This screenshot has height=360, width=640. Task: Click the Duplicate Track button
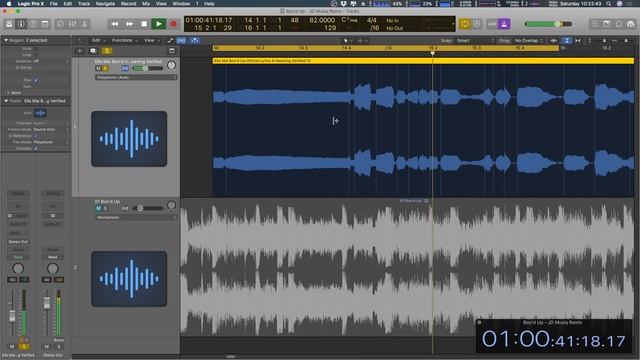[93, 51]
